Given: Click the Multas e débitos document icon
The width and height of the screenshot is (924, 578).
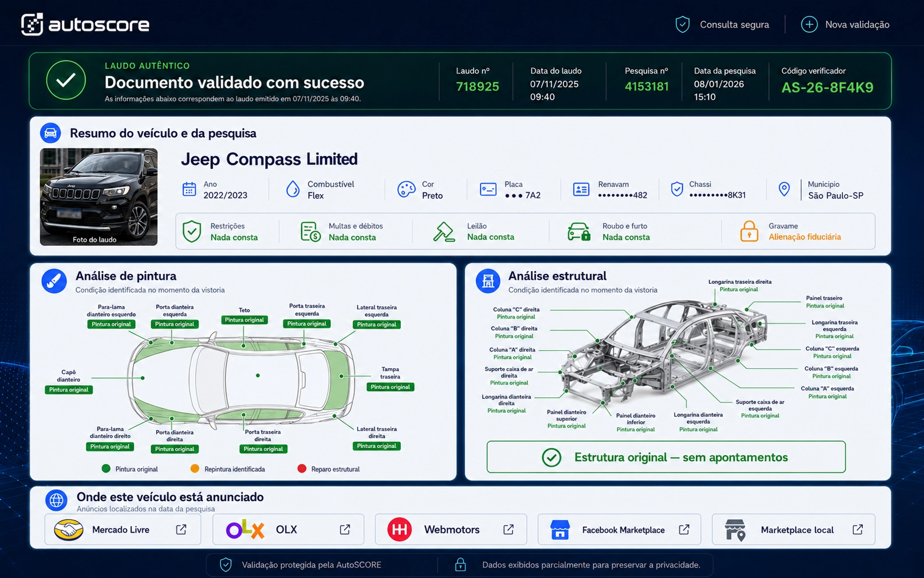Looking at the screenshot, I should click(x=311, y=231).
